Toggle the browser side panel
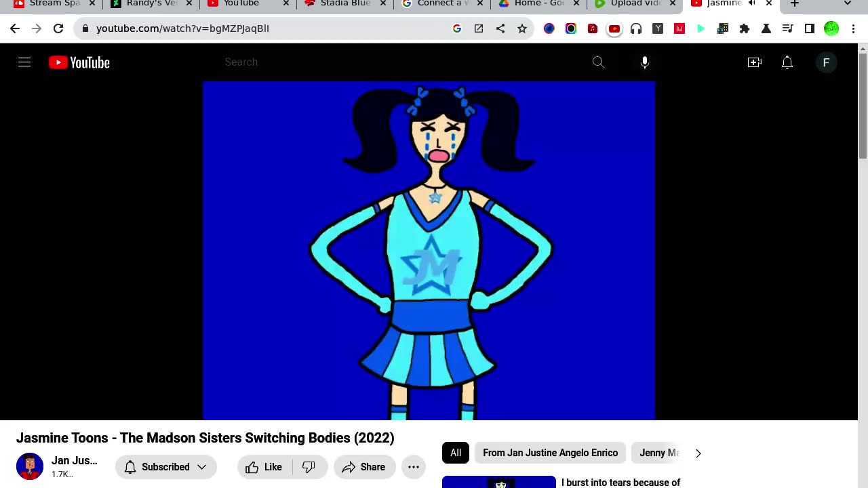Screen dimensions: 868x488 point(810,28)
